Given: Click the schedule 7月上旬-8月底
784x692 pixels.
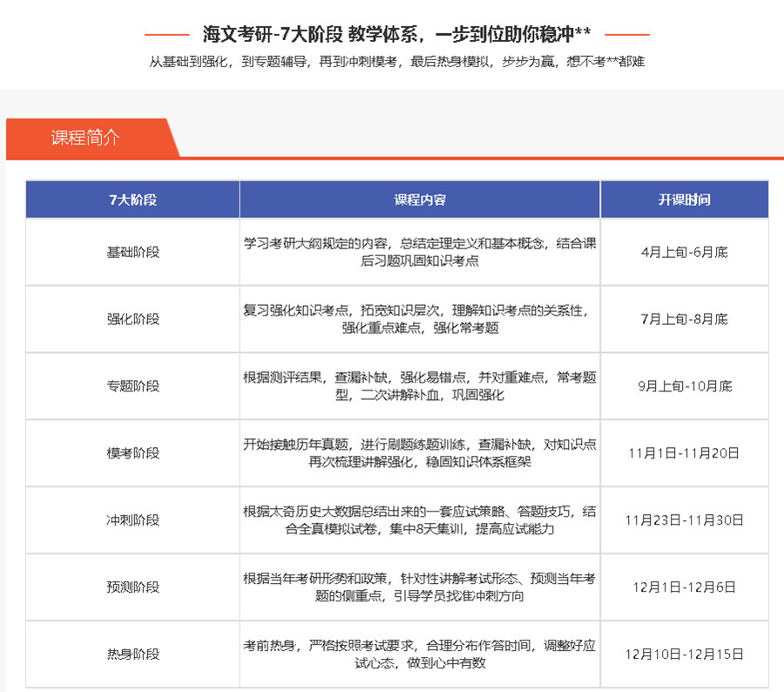Looking at the screenshot, I should (x=684, y=319).
